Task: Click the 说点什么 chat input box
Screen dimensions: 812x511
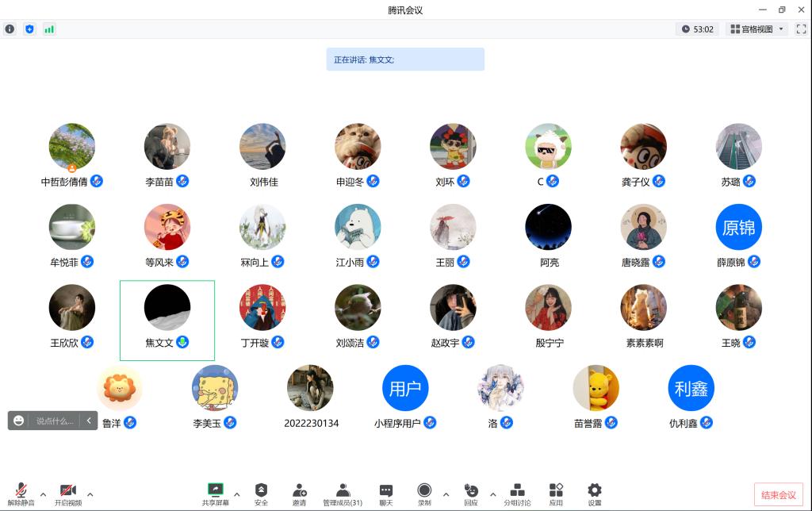Action: pos(54,421)
